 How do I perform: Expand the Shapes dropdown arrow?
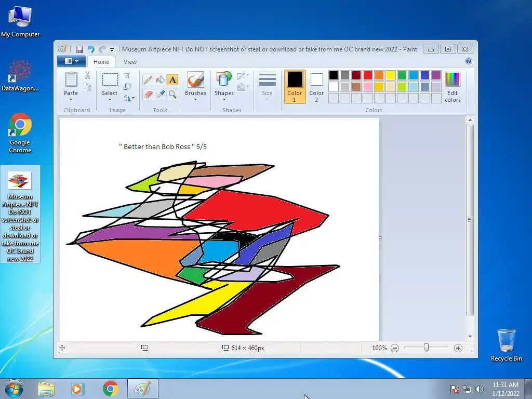coord(224,99)
